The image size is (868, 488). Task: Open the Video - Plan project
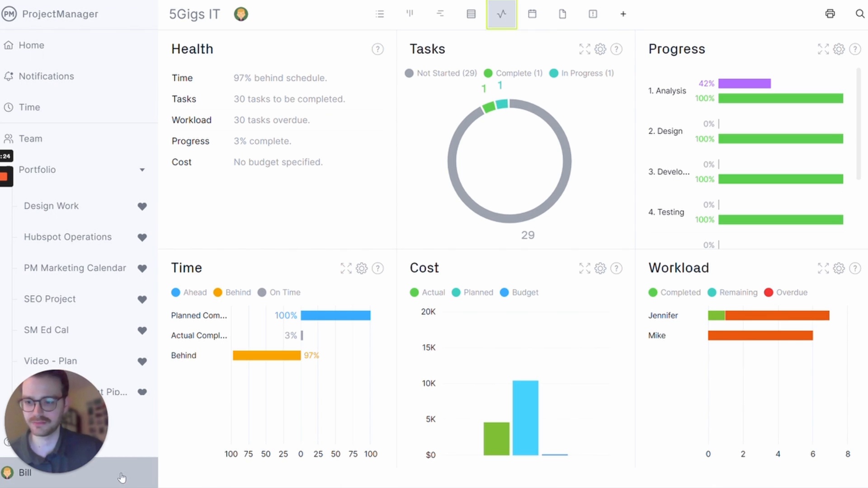coord(51,361)
